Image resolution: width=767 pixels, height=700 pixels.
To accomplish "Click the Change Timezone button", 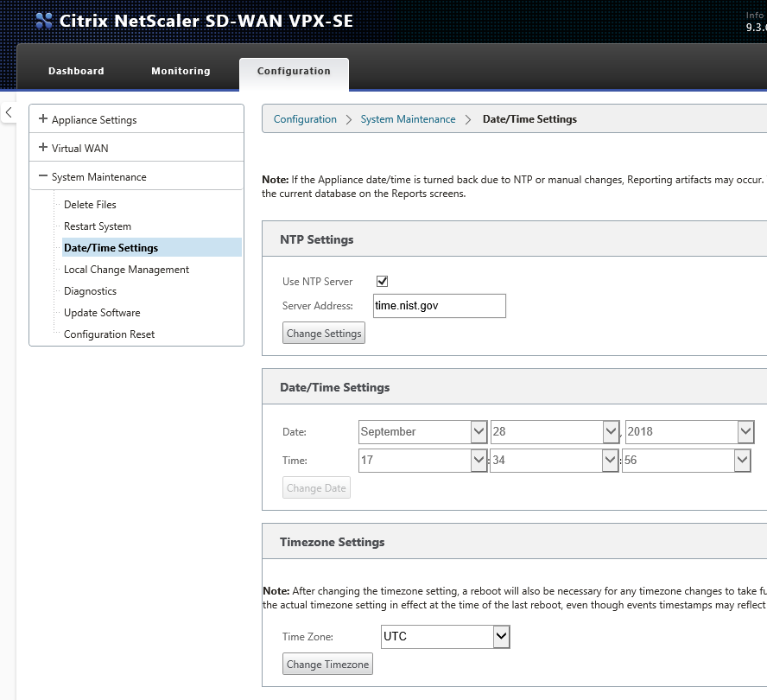I will [327, 664].
